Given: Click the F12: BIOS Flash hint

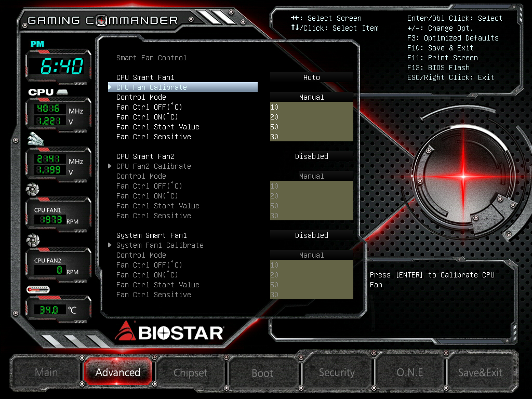Looking at the screenshot, I should (x=438, y=68).
